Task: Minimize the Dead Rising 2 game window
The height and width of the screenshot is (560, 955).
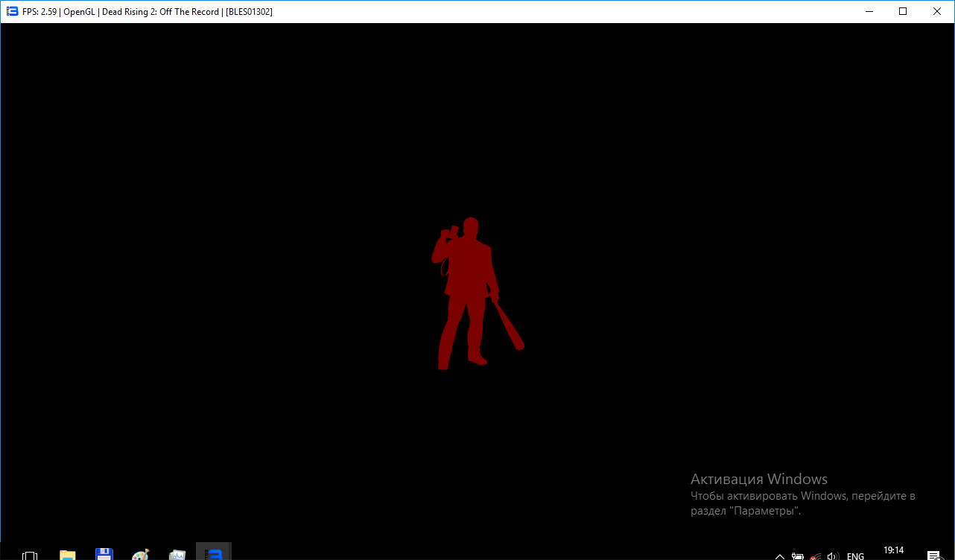Action: 869,11
